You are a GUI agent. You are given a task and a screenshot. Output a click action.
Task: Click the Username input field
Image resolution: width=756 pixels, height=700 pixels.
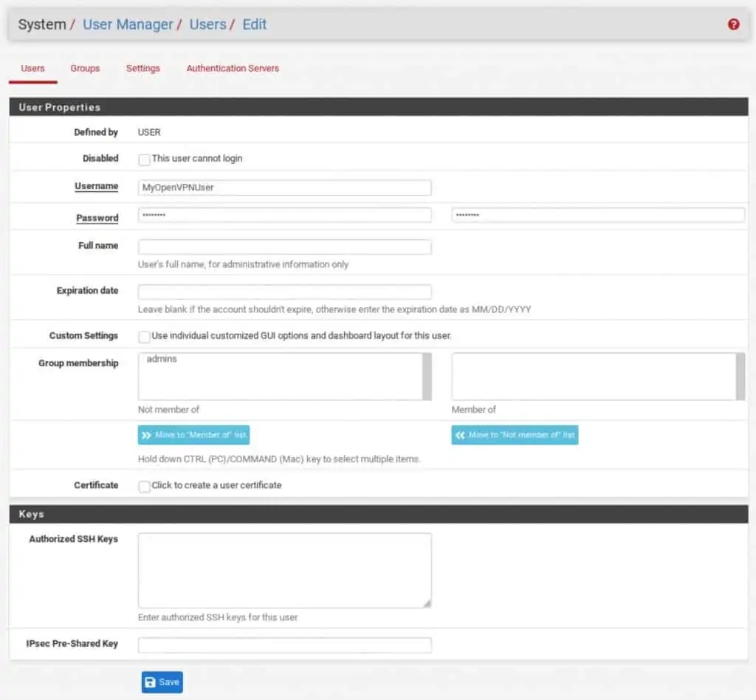pos(284,188)
